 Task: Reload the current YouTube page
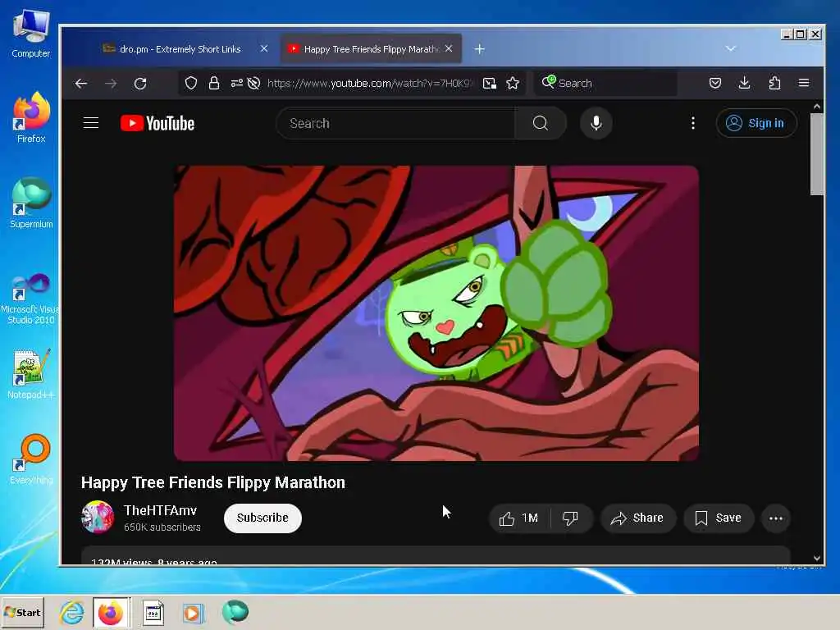pos(140,83)
